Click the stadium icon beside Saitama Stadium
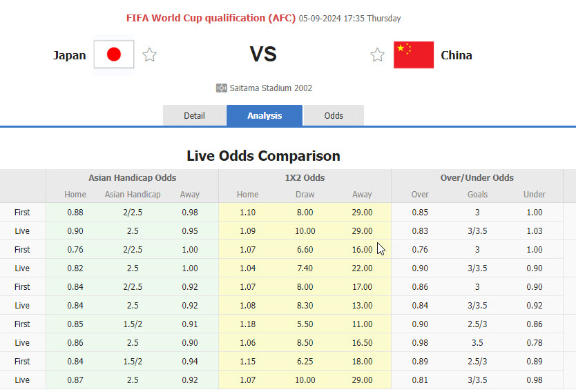The height and width of the screenshot is (392, 576). point(222,88)
